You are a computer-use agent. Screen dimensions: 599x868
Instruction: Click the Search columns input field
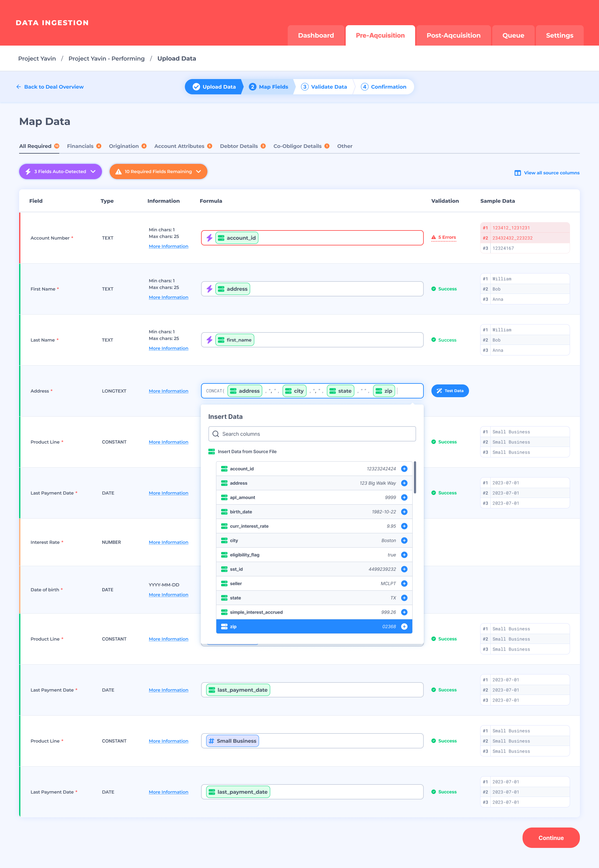pos(312,434)
